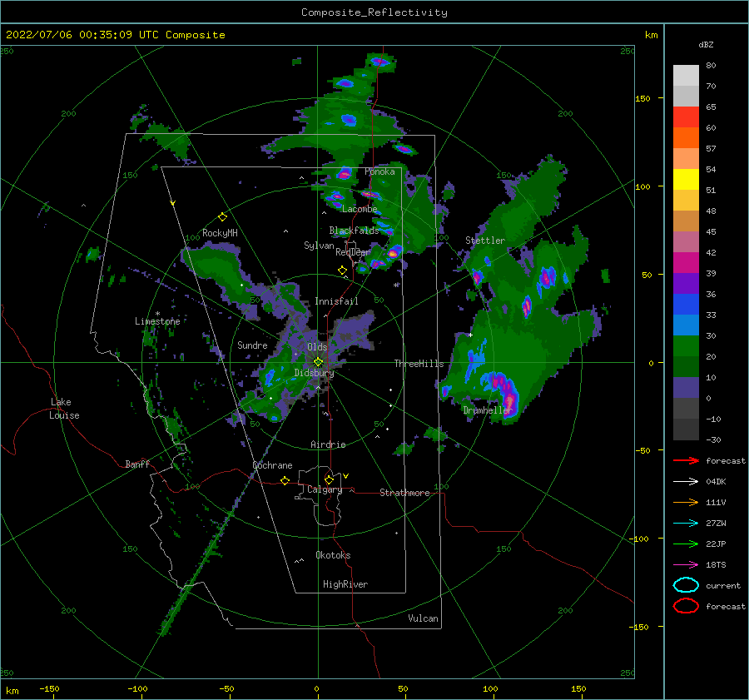Click the Strathmore label
The width and height of the screenshot is (749, 700).
click(x=405, y=493)
